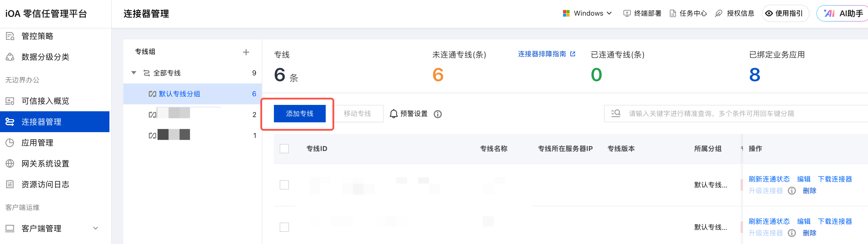This screenshot has width=868, height=244.
Task: Open 网关系统设置 in the sidebar
Action: click(45, 164)
